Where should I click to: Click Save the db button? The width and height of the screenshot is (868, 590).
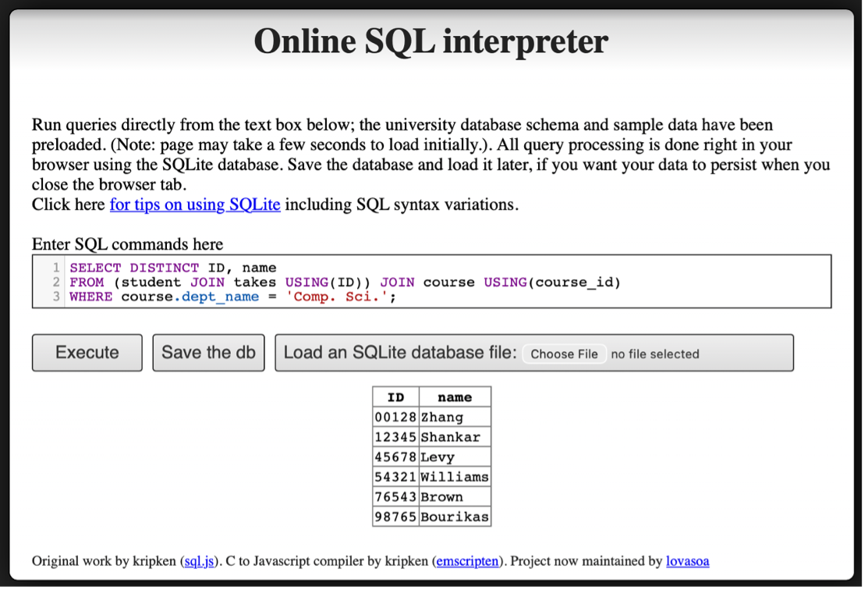pos(209,352)
